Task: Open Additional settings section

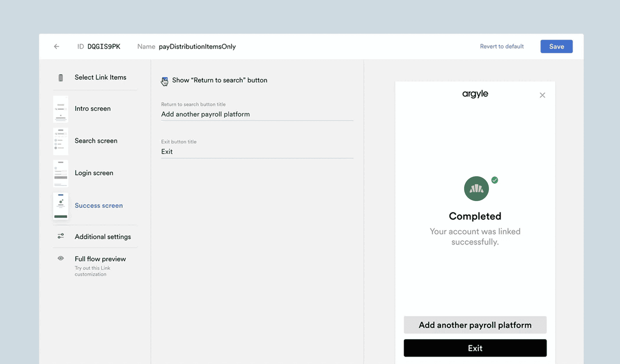Action: click(x=103, y=237)
